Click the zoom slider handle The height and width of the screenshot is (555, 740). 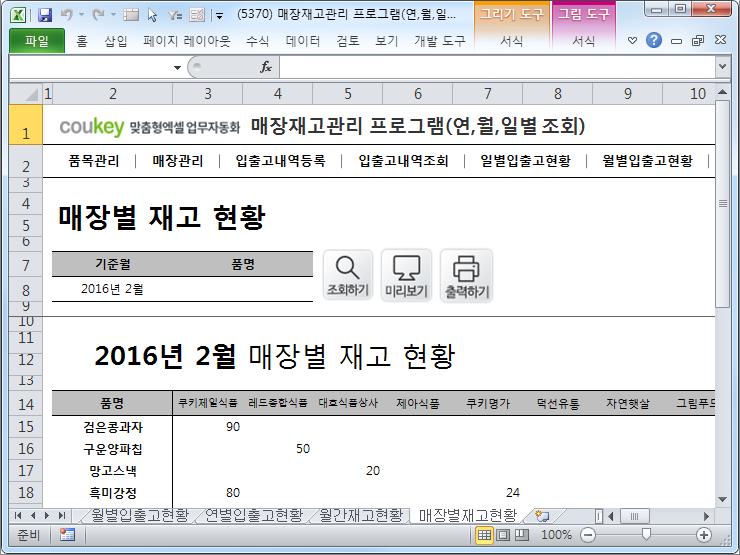tap(646, 534)
